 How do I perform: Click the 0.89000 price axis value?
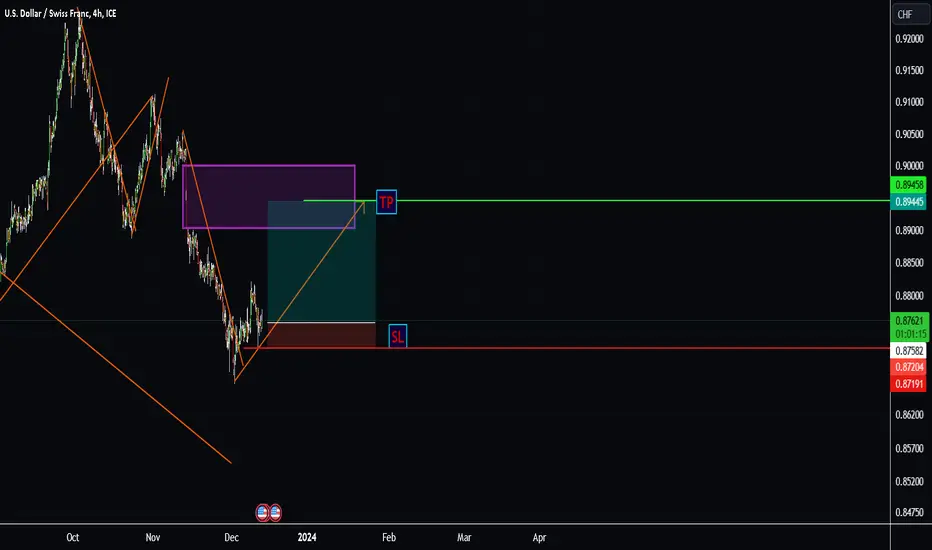[x=909, y=230]
